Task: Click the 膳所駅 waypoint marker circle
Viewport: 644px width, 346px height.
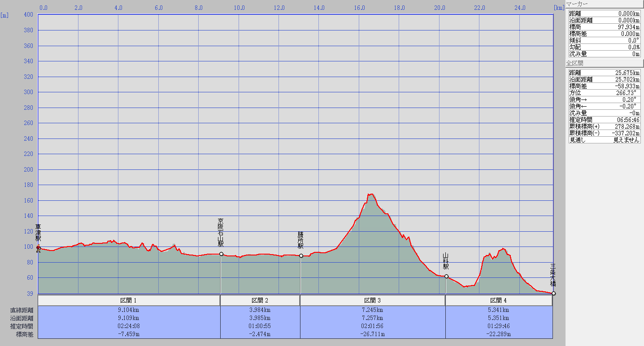Action: click(301, 256)
